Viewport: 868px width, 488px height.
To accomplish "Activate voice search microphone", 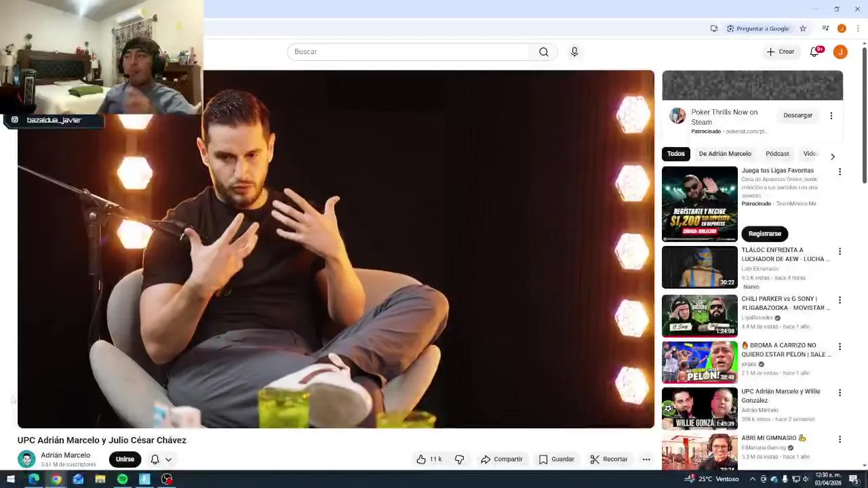I will point(574,52).
